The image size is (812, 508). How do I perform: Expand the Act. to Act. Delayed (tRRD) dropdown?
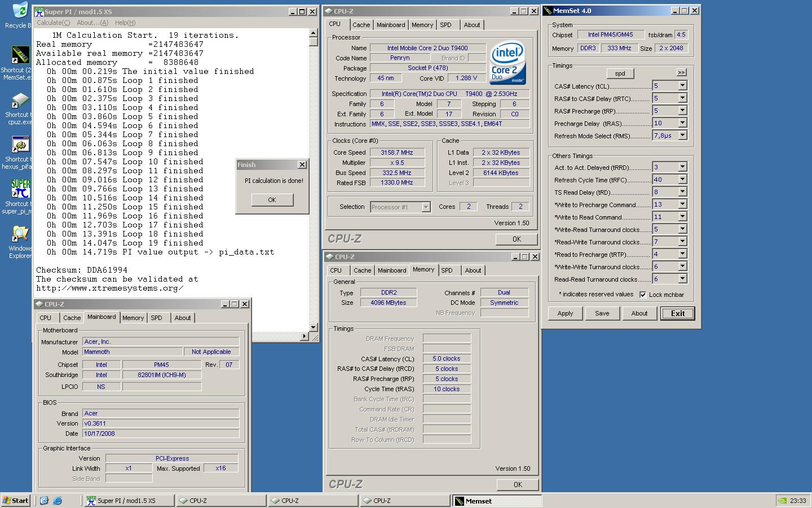point(682,167)
